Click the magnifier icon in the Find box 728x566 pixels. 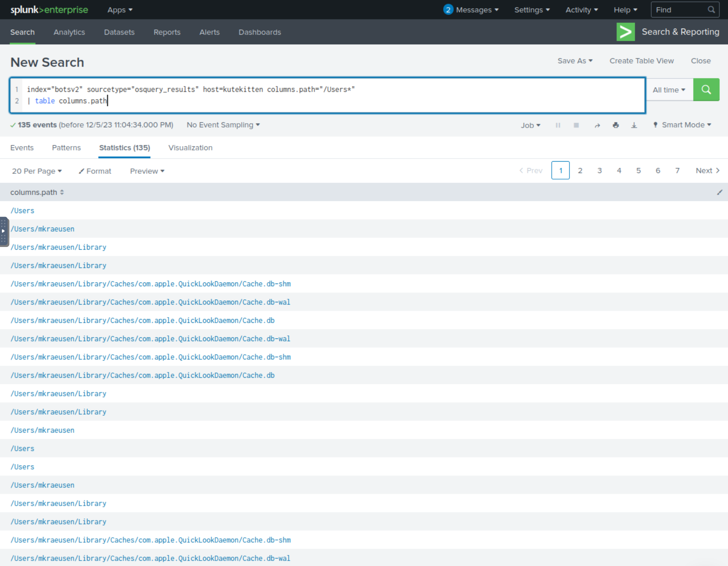(x=711, y=10)
